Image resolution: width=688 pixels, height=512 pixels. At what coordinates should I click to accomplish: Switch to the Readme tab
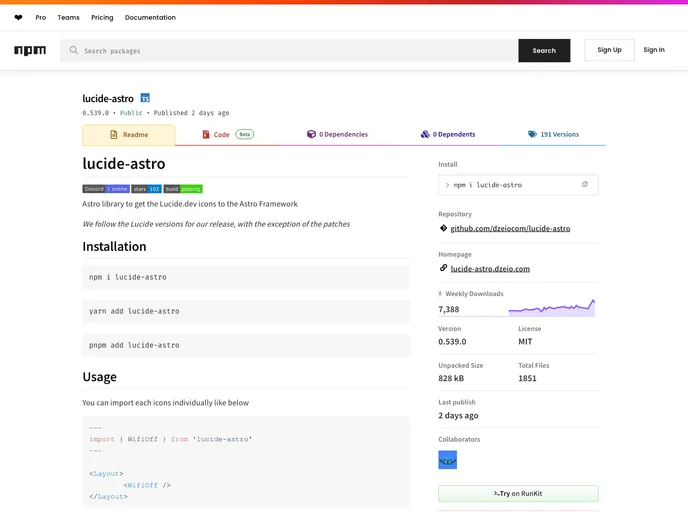click(x=129, y=135)
